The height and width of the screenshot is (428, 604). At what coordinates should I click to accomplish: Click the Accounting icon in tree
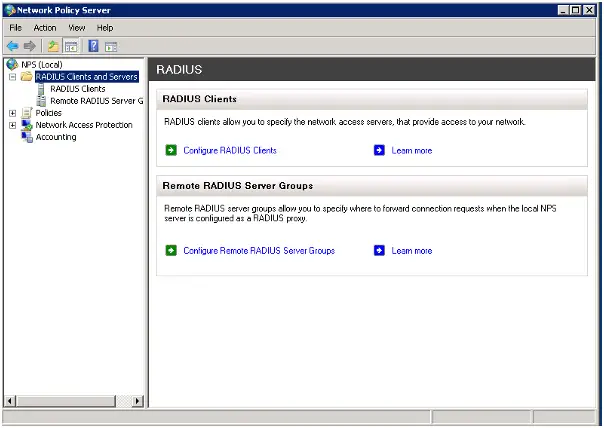(x=27, y=137)
